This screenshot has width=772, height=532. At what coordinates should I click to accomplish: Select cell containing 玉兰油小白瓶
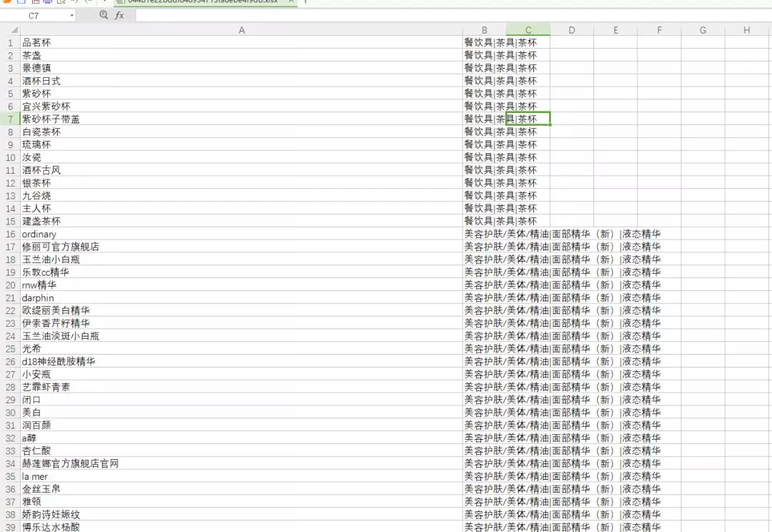242,259
